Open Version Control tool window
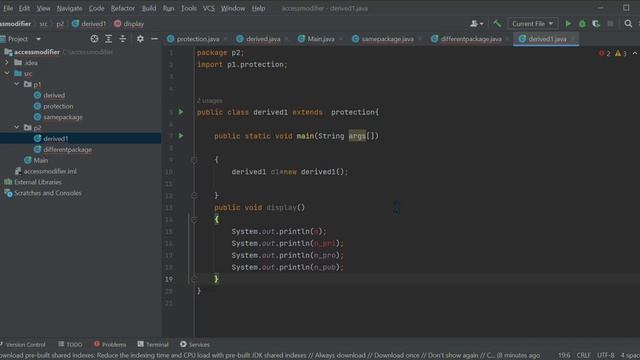Image resolution: width=640 pixels, height=360 pixels. click(x=23, y=344)
